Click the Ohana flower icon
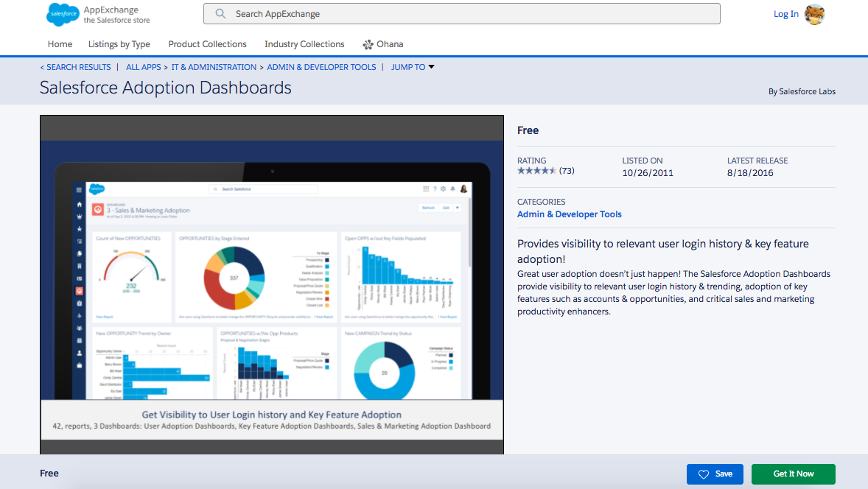 tap(368, 44)
